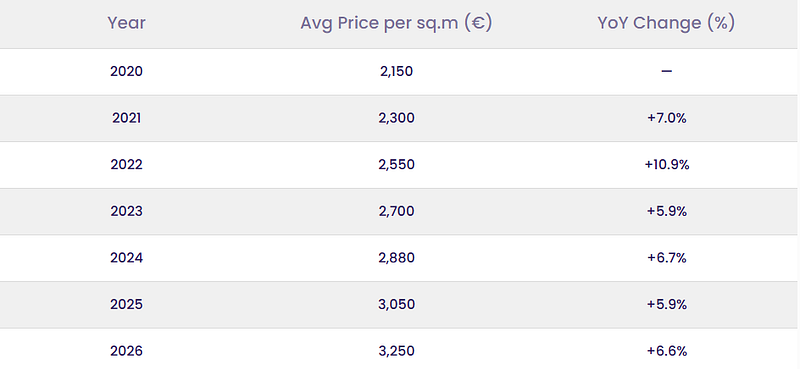This screenshot has height=369, width=800.
Task: Select the 2026 year cell
Action: (x=127, y=351)
